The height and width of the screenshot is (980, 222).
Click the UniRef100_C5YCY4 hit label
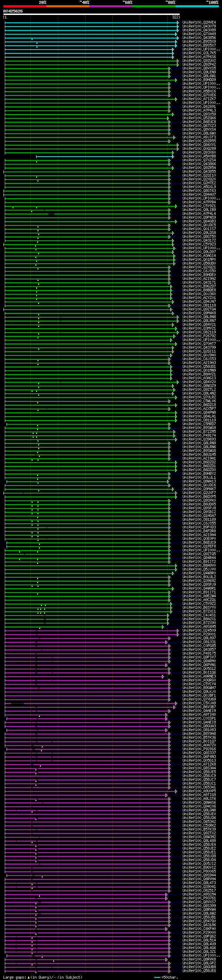point(199,684)
